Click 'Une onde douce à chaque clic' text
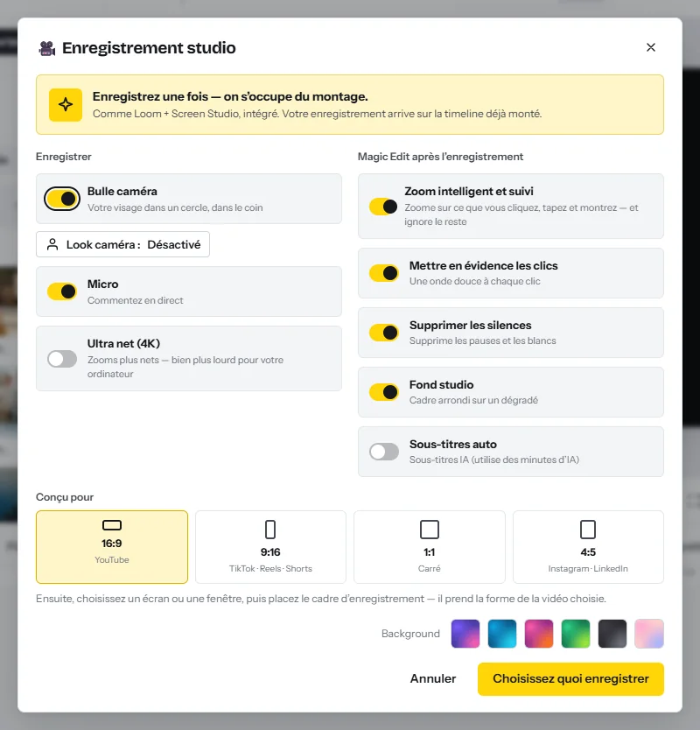700x730 pixels. [x=475, y=281]
